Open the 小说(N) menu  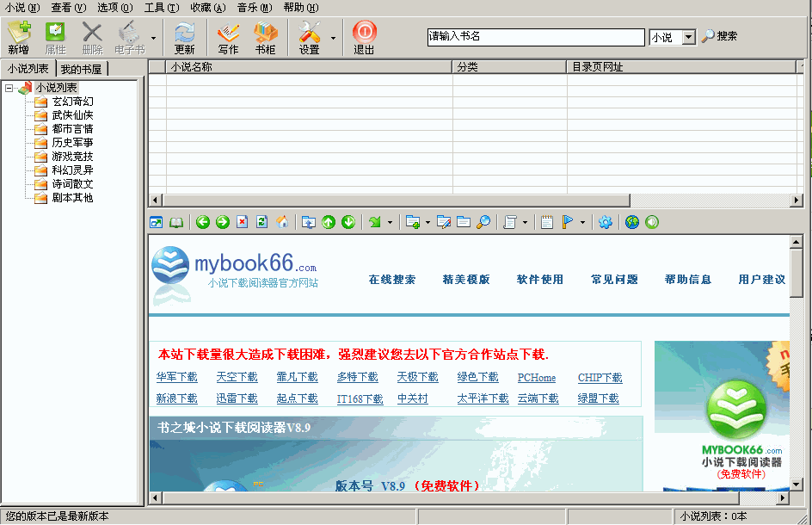[x=22, y=8]
